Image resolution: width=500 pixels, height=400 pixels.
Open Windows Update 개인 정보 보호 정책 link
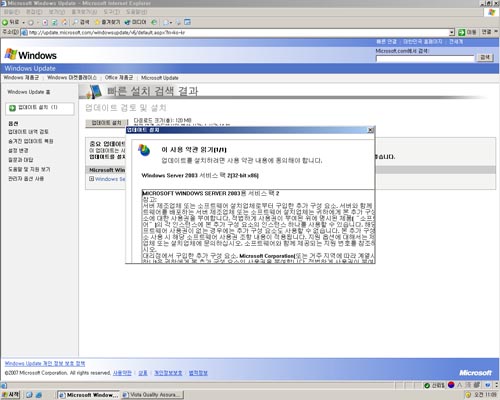point(45,363)
